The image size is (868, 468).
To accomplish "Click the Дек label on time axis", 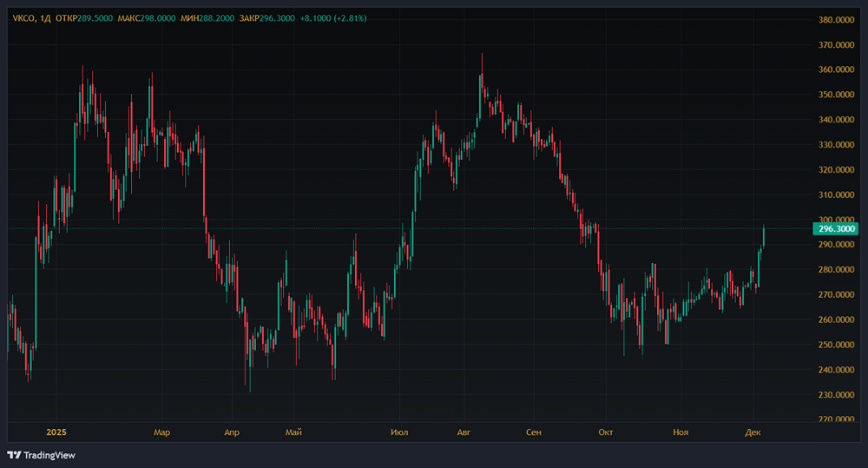I will [x=752, y=432].
